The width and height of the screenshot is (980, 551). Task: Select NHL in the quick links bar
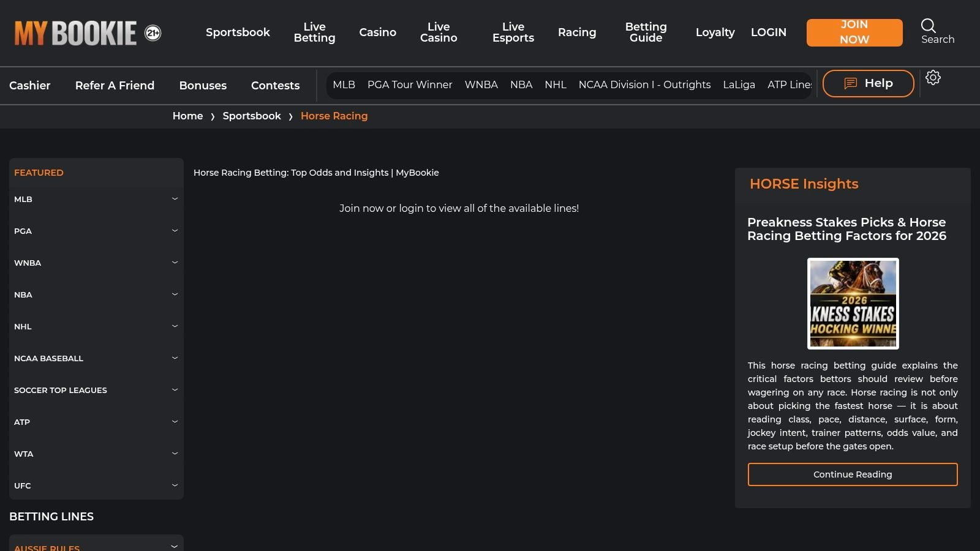point(556,84)
